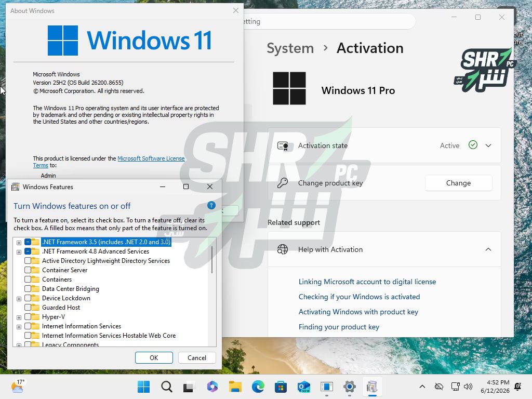Cancel the Windows Features dialog
The width and height of the screenshot is (532, 399).
click(197, 357)
